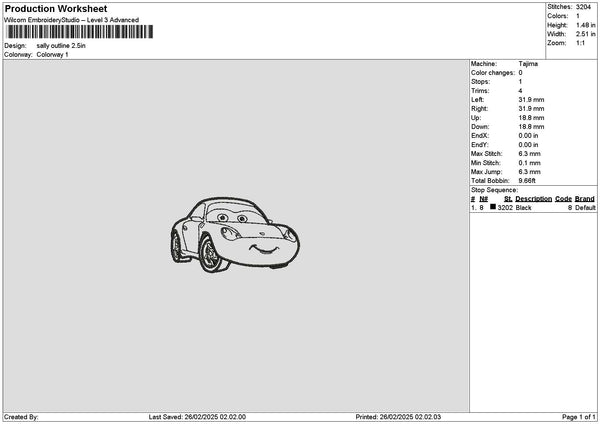Click the 'Created By:' footer label
The image size is (600, 424).
[x=21, y=417]
